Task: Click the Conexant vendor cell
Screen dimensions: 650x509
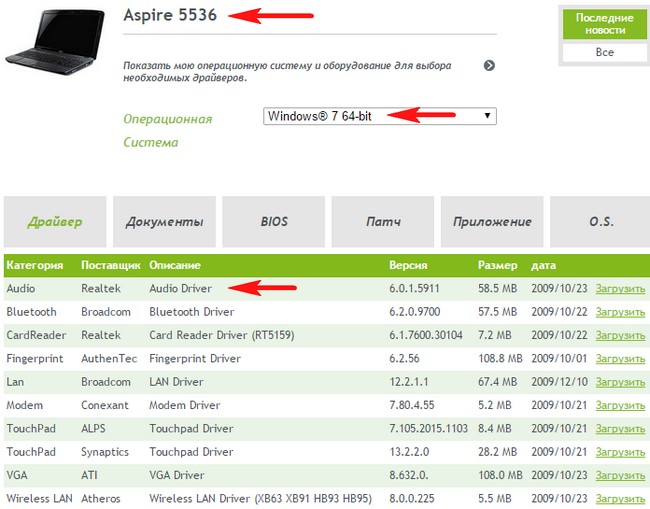Action: click(105, 405)
